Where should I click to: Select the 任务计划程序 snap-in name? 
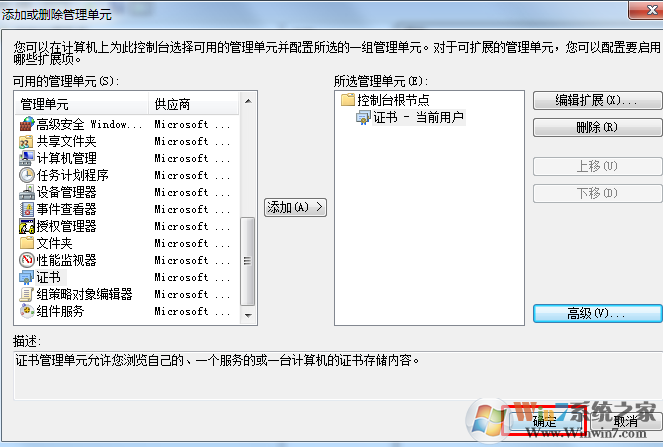(x=72, y=175)
